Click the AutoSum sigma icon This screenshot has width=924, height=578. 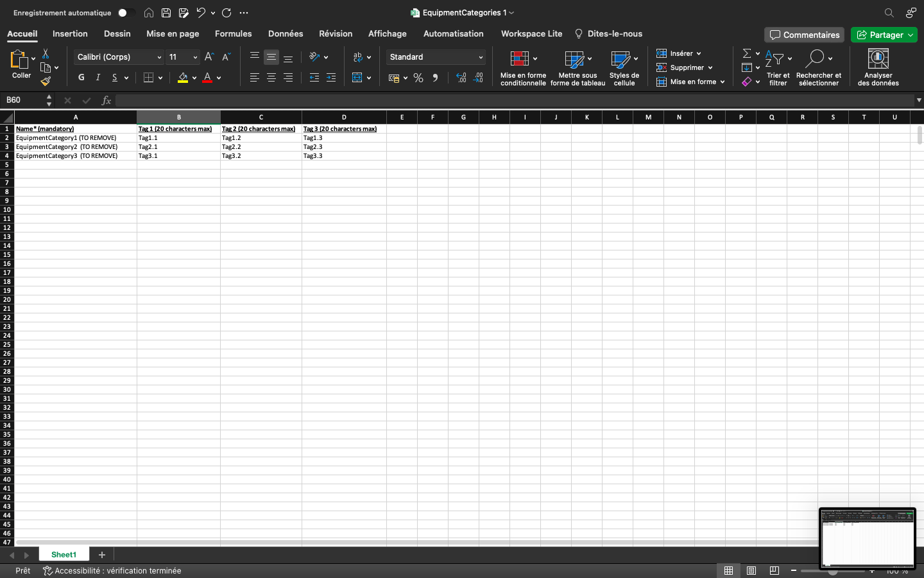tap(747, 53)
